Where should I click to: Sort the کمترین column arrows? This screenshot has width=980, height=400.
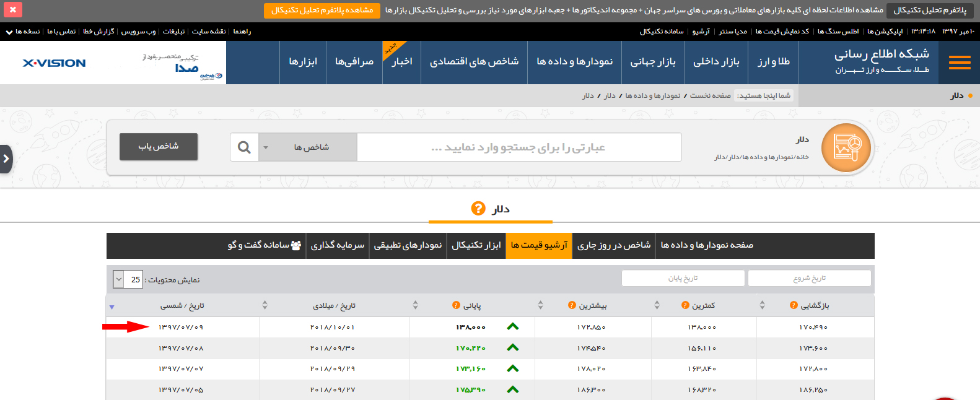(x=657, y=305)
